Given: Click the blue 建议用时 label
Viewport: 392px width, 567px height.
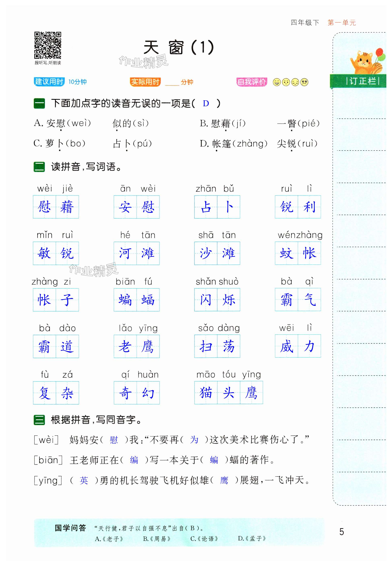Looking at the screenshot, I should coord(49,82).
